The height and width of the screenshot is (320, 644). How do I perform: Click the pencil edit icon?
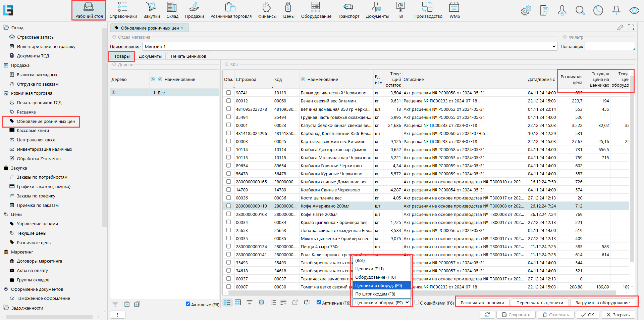(x=620, y=28)
